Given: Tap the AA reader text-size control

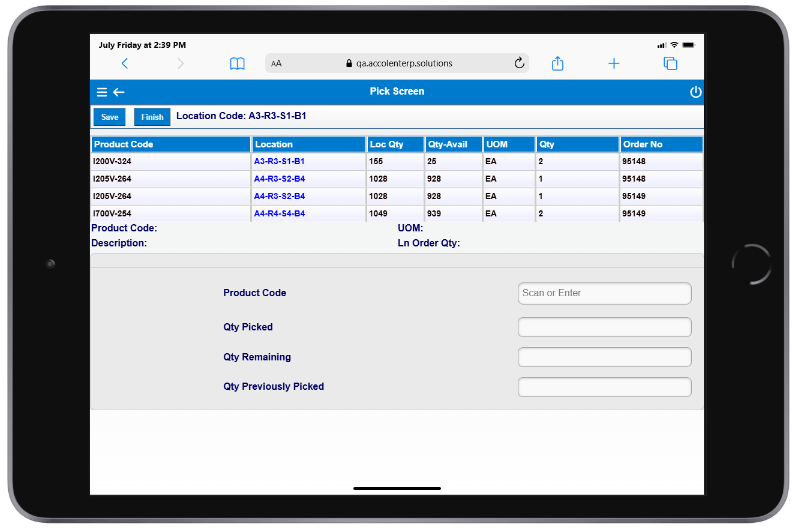Looking at the screenshot, I should pos(276,64).
